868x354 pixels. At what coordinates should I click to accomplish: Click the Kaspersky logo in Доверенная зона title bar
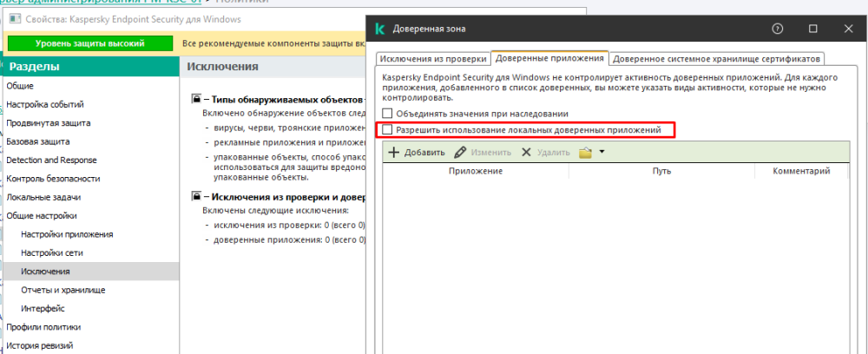[x=380, y=29]
